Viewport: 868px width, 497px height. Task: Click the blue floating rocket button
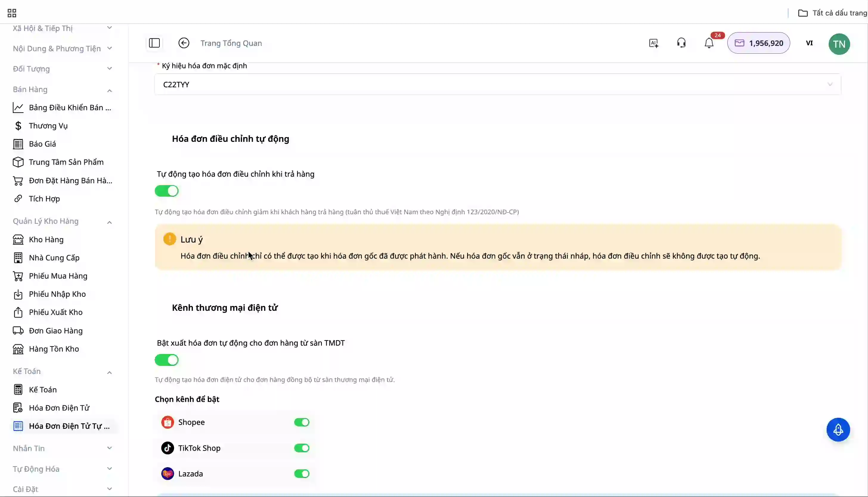tap(838, 429)
